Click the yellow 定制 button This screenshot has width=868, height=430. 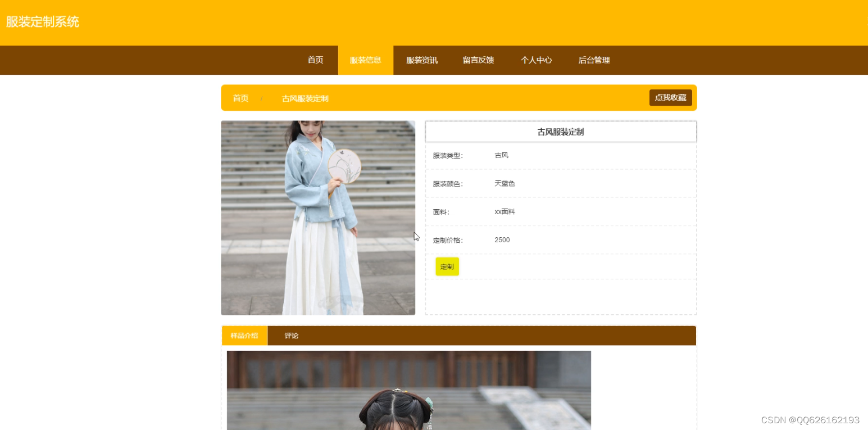click(x=447, y=266)
